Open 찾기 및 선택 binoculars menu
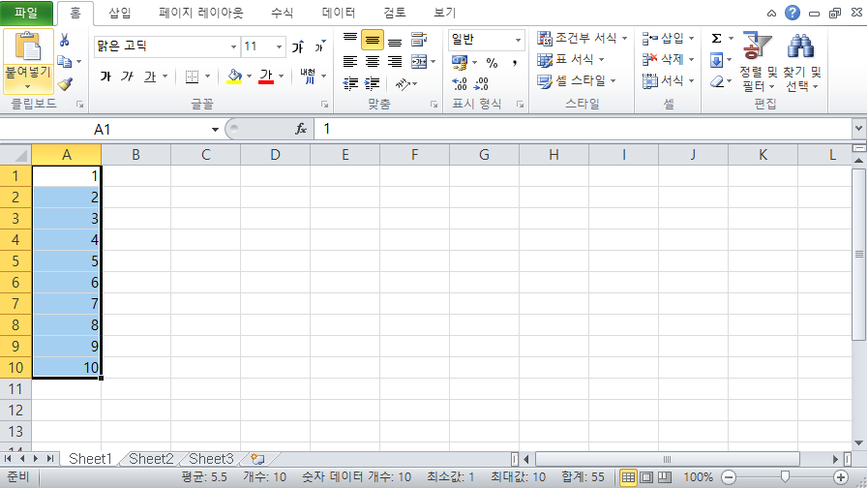 point(801,62)
